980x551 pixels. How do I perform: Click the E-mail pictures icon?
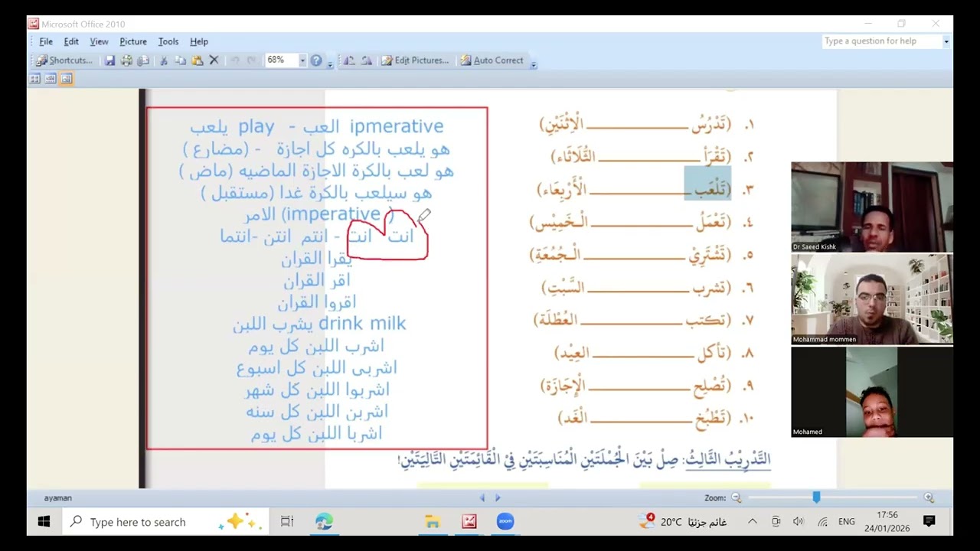pos(143,60)
